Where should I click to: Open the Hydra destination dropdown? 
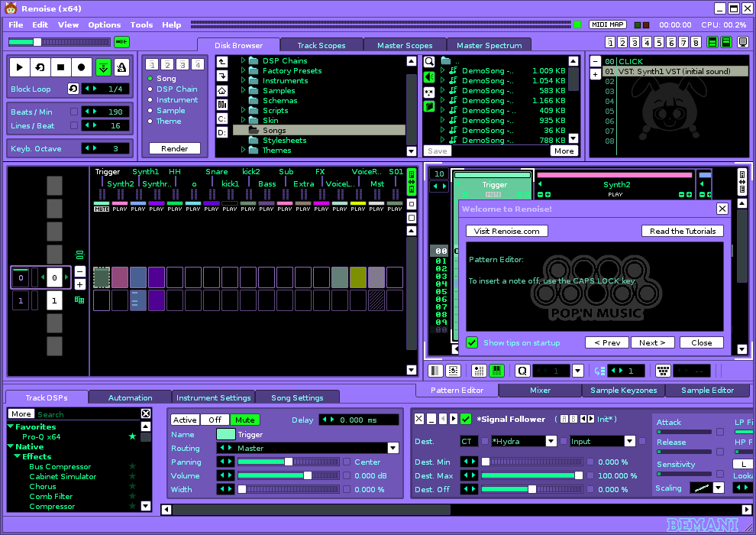551,441
